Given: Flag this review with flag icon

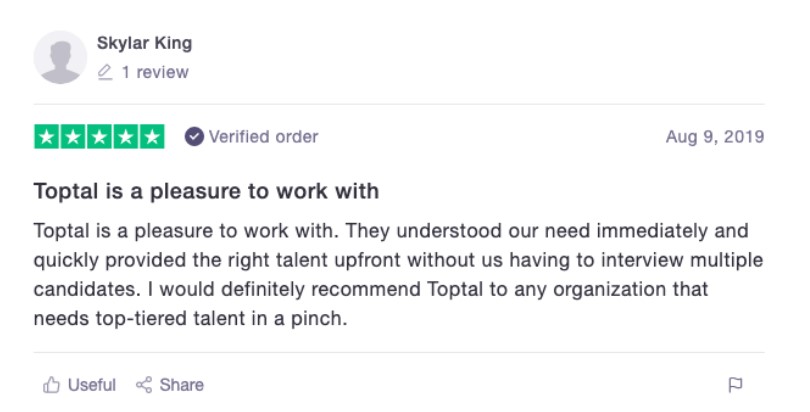Looking at the screenshot, I should click(735, 385).
